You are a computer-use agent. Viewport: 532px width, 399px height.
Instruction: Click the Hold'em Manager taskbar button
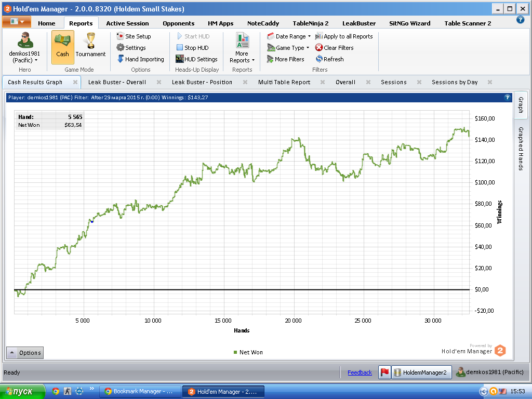(x=223, y=392)
